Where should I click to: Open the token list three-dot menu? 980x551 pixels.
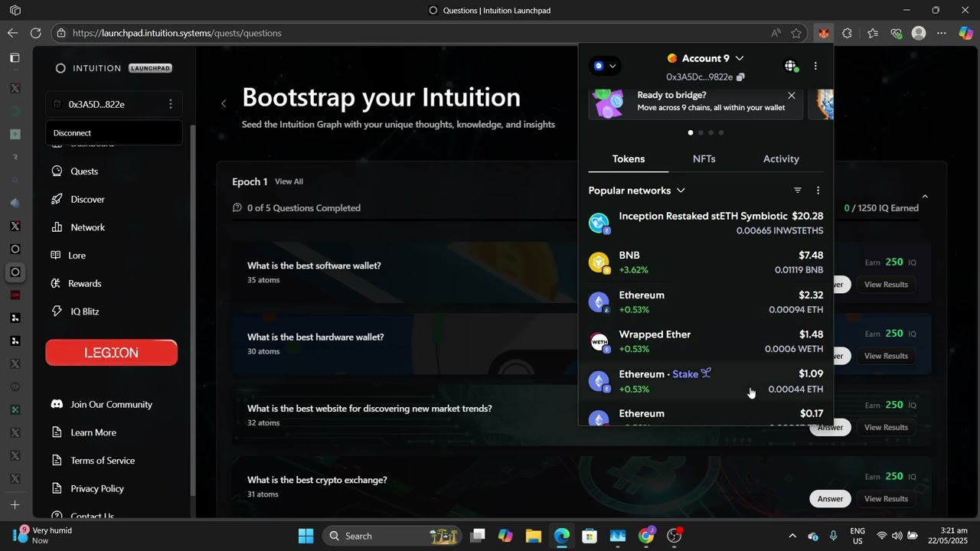pyautogui.click(x=818, y=191)
